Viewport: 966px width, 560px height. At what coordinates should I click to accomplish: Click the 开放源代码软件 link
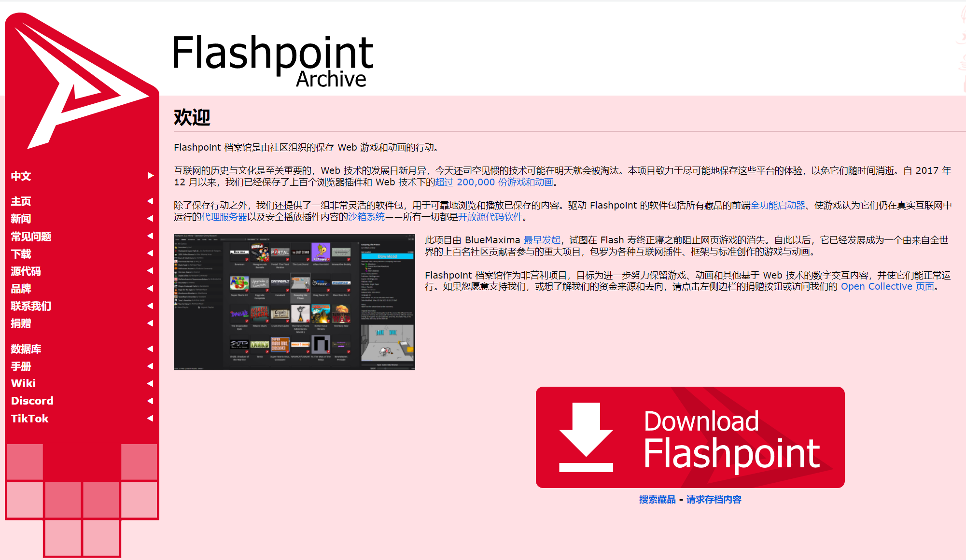tap(490, 217)
